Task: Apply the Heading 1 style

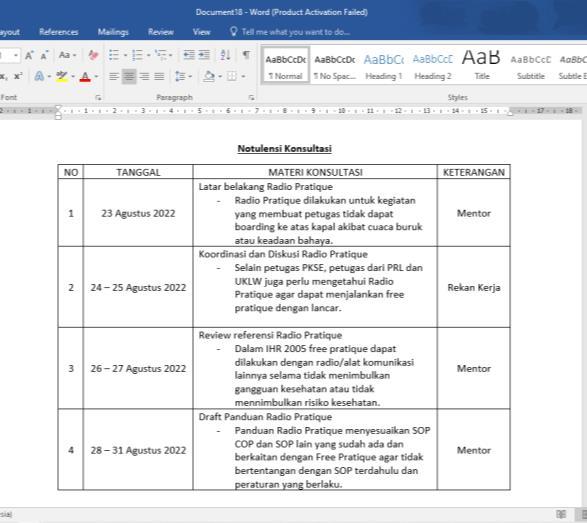Action: (x=384, y=65)
